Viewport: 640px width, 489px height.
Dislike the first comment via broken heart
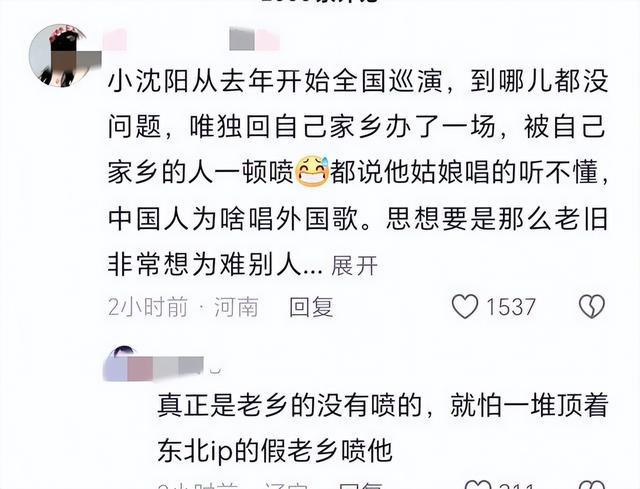[x=592, y=307]
